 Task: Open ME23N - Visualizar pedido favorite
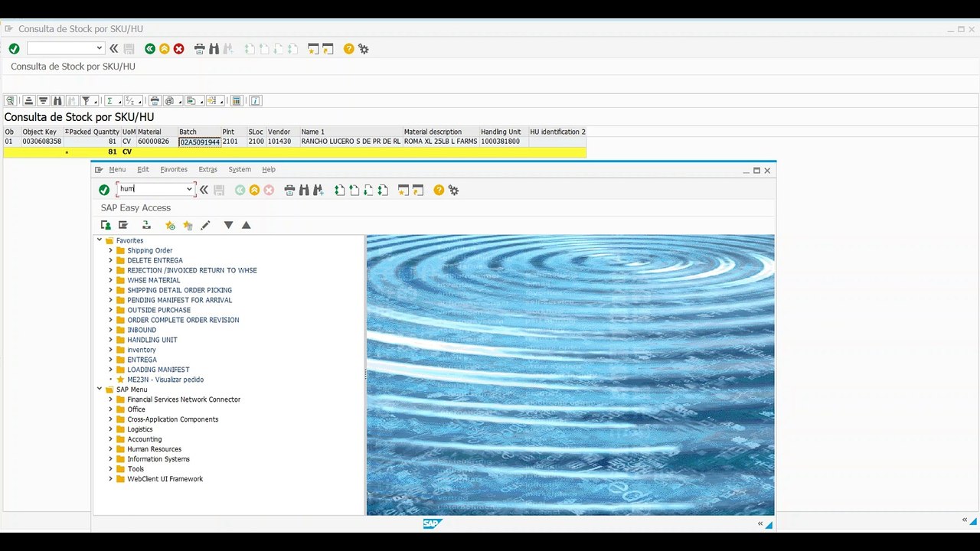165,380
